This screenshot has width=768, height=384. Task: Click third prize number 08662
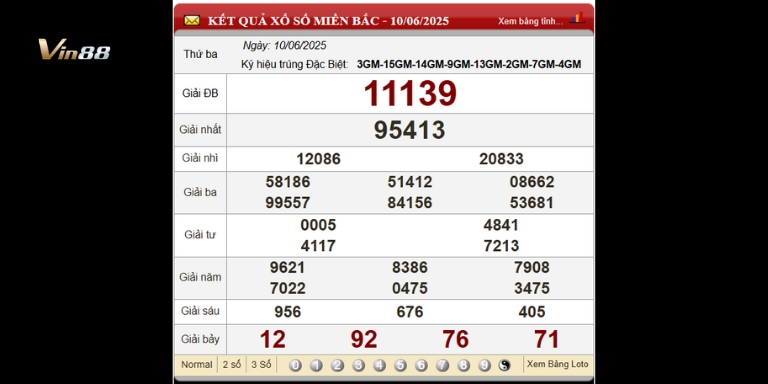click(x=532, y=182)
